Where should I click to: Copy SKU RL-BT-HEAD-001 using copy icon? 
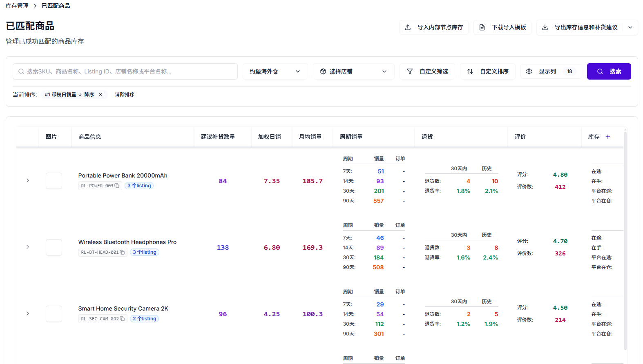(122, 253)
